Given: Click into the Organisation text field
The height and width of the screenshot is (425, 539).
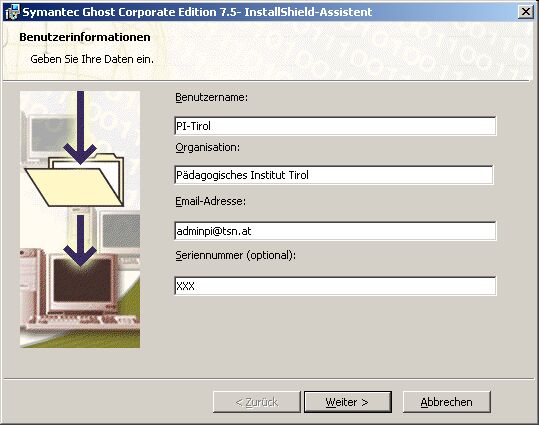Looking at the screenshot, I should [334, 175].
